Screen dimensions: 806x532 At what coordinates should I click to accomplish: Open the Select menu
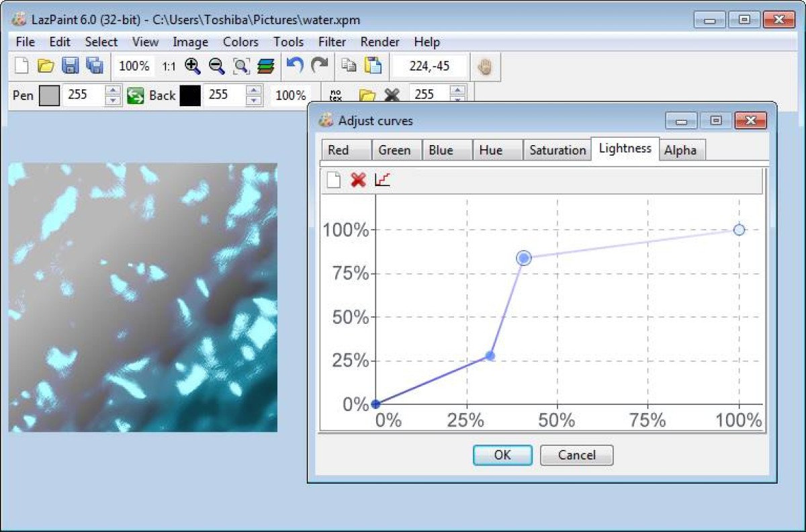pyautogui.click(x=101, y=42)
